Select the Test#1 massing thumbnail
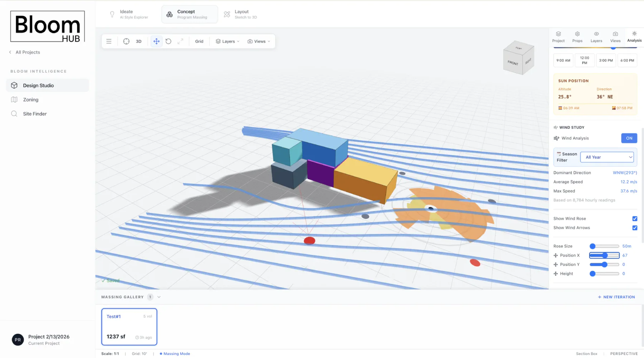Image resolution: width=644 pixels, height=358 pixels. point(129,326)
